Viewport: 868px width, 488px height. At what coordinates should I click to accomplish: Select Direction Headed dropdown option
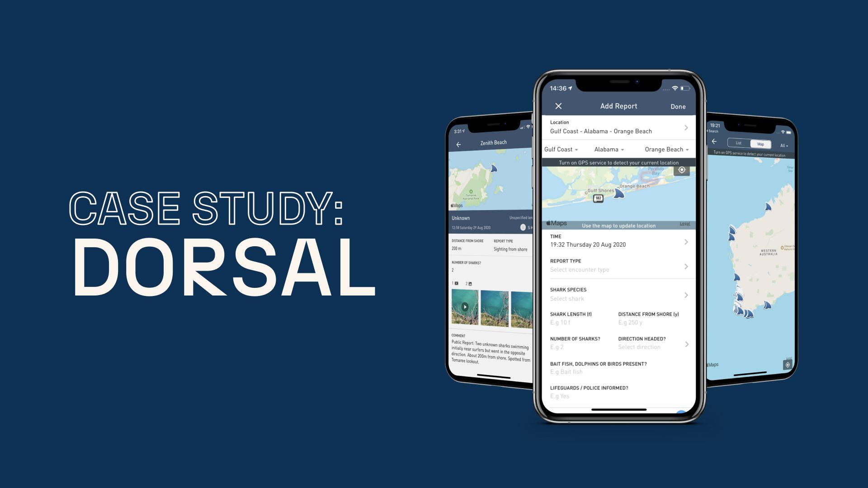click(x=649, y=345)
